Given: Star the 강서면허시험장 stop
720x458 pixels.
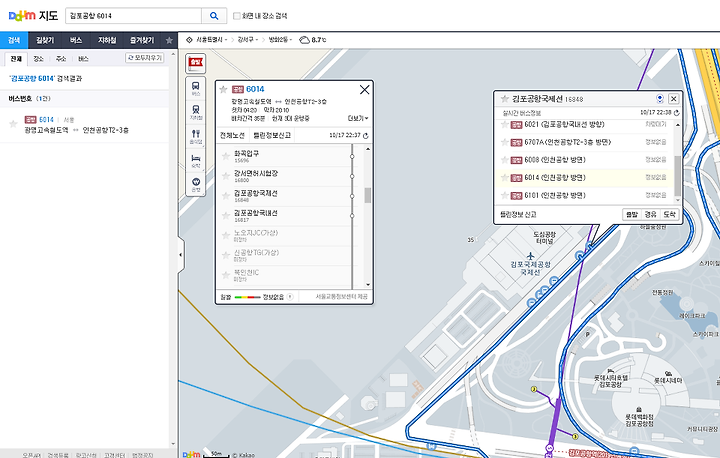Looking at the screenshot, I should pos(225,176).
